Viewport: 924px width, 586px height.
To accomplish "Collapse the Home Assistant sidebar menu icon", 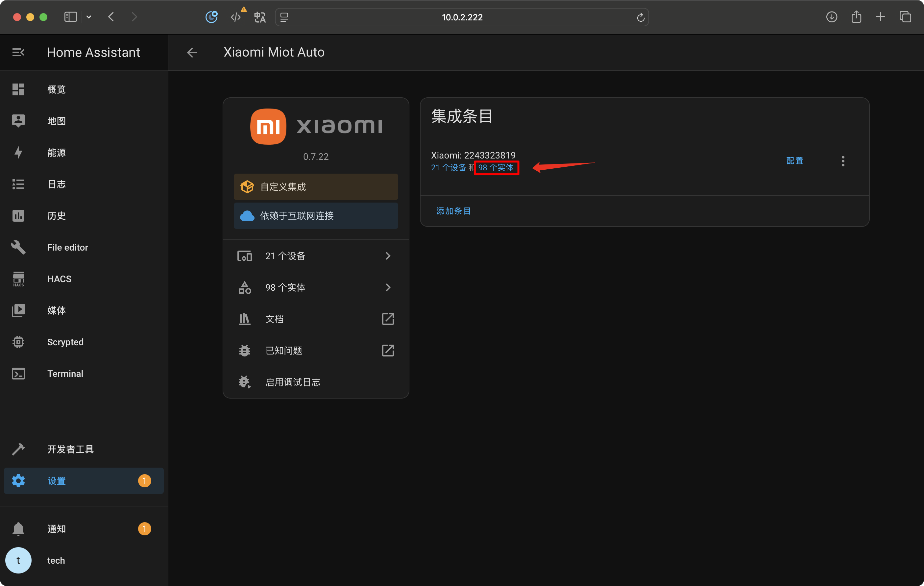I will [x=18, y=52].
